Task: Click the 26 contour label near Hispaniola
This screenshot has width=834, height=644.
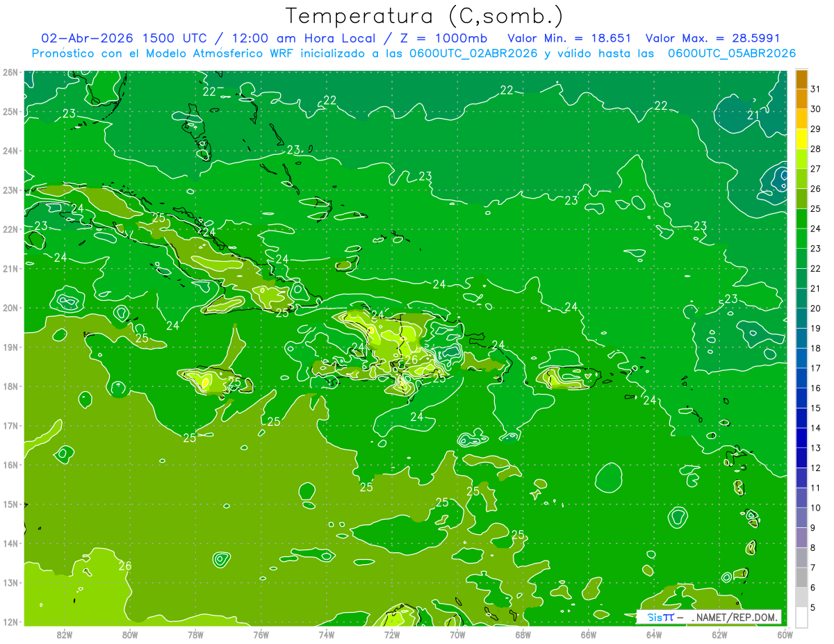Action: coord(411,359)
